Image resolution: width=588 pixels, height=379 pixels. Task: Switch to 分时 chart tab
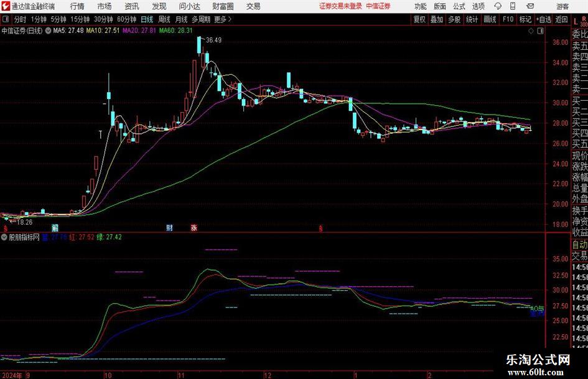pos(20,19)
